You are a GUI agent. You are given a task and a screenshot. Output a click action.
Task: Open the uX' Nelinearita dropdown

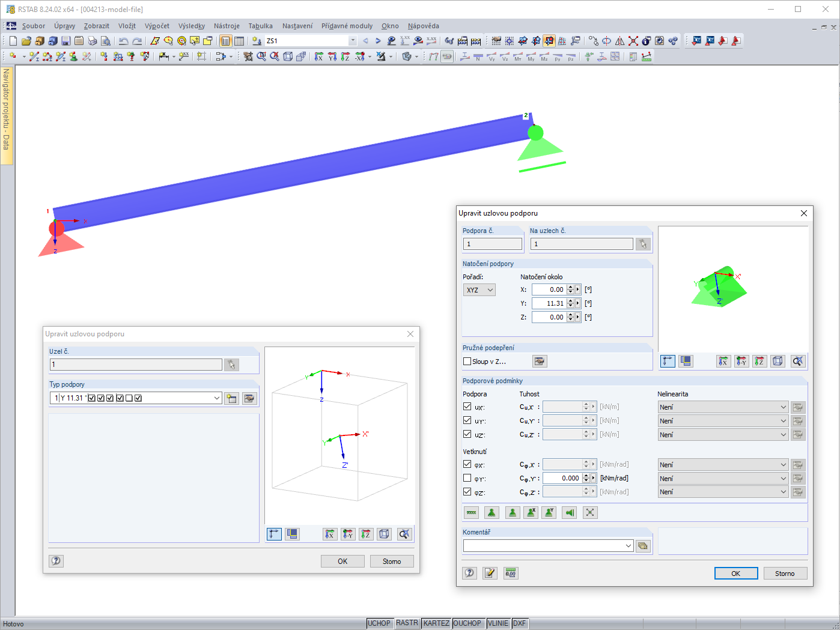click(x=723, y=407)
